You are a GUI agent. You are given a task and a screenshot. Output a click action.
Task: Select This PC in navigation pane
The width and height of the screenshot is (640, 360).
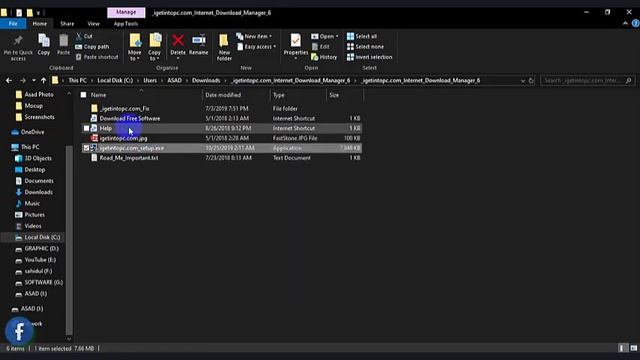click(30, 147)
